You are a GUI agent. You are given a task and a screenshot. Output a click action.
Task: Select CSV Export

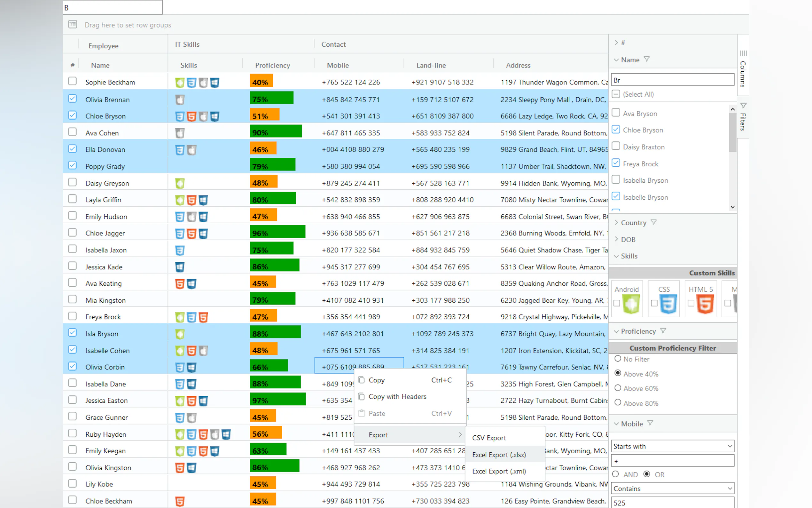[505, 438]
